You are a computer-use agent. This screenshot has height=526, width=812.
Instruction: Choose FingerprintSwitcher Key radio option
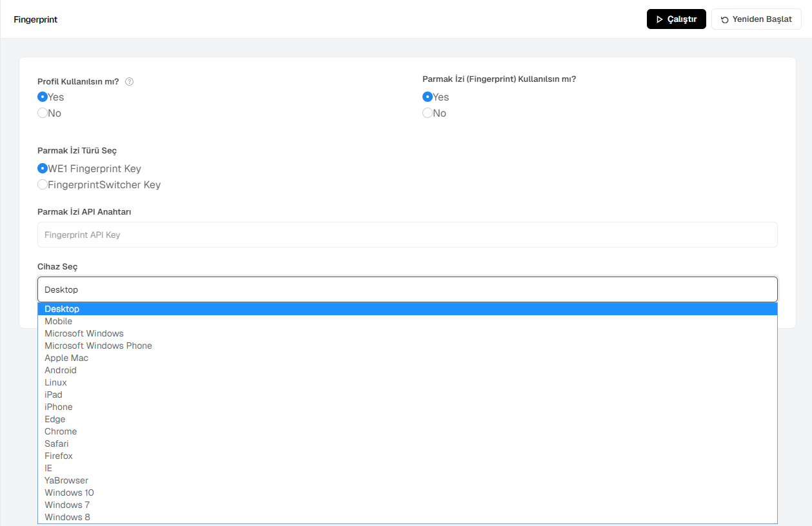pyautogui.click(x=43, y=184)
